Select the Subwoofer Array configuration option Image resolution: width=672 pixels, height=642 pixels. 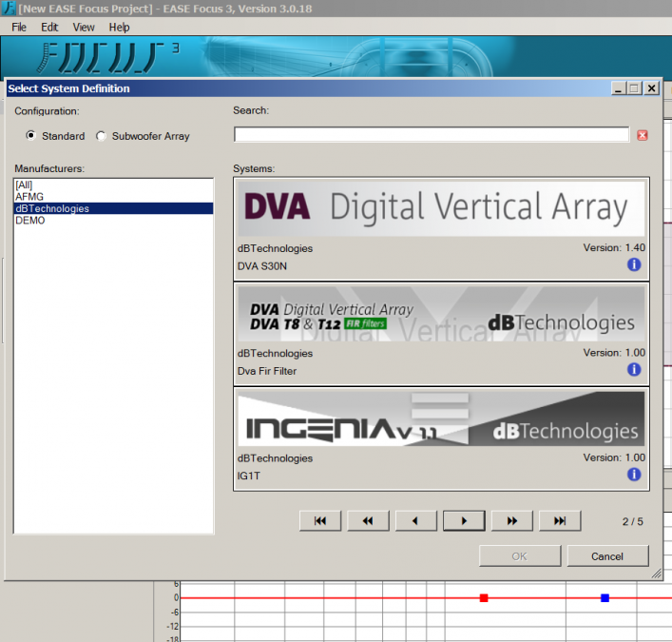[101, 136]
